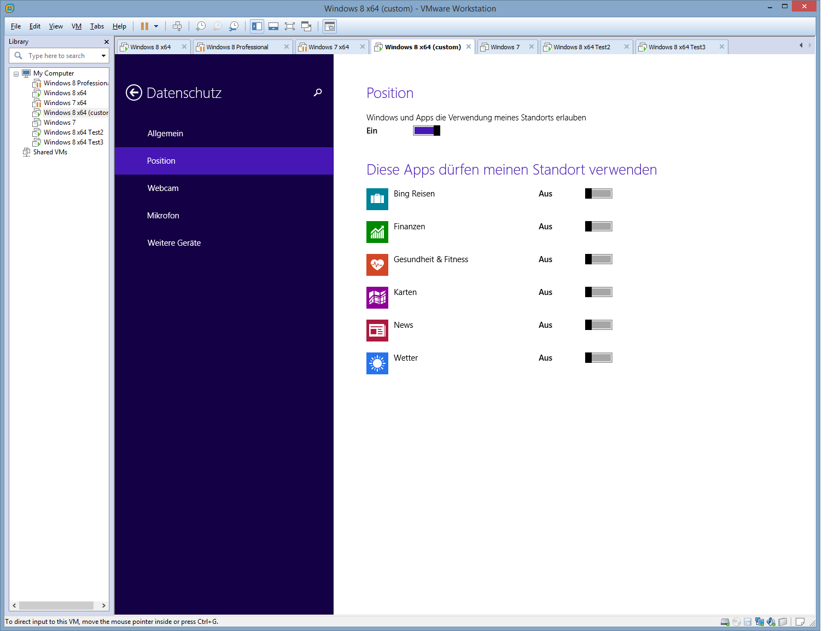
Task: Select the Position privacy section
Action: coord(224,161)
